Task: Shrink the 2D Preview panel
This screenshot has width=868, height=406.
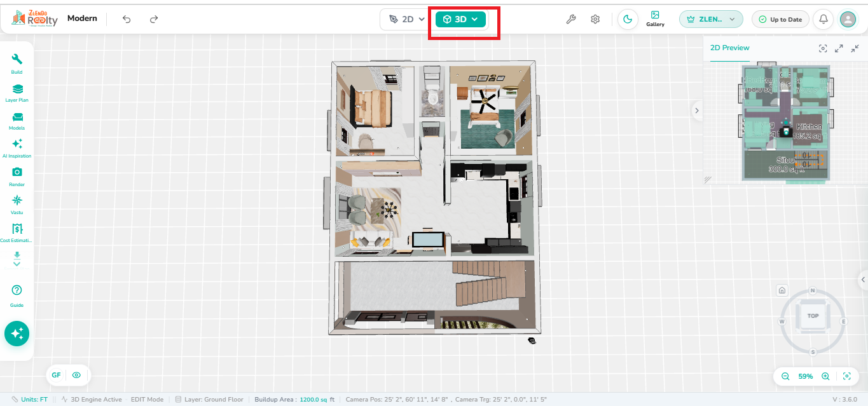Action: (x=855, y=48)
